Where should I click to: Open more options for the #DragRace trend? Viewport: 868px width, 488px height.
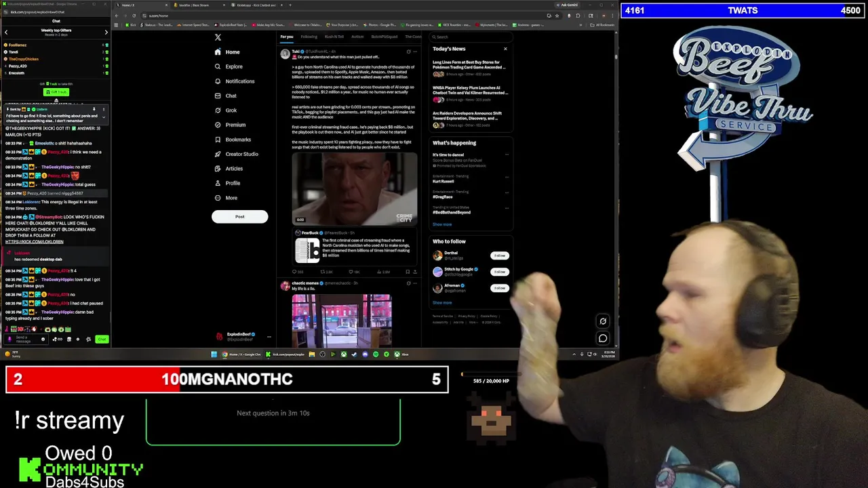coord(507,193)
